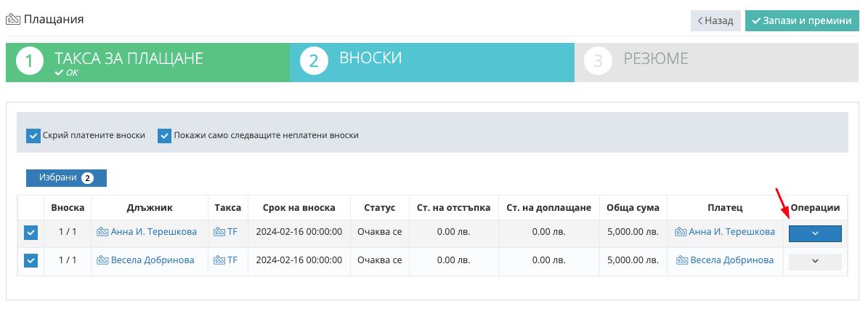Toggle Покажи само следващите неплатени вноски checkbox
Viewport: 868px width, 317px height.
164,136
